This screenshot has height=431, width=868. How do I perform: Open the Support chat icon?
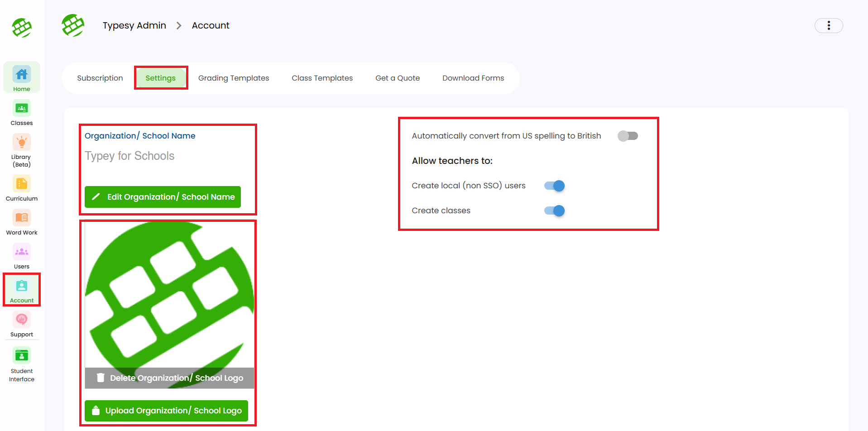pos(22,320)
